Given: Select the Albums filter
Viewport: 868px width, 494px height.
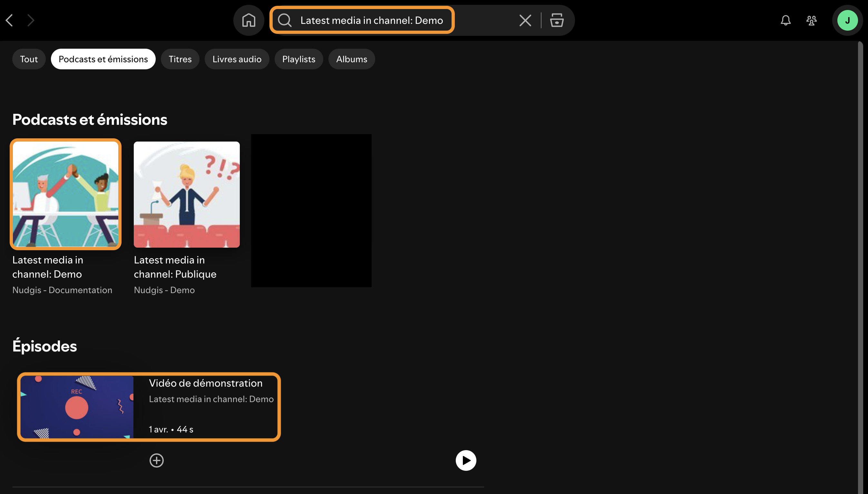Looking at the screenshot, I should pos(352,59).
